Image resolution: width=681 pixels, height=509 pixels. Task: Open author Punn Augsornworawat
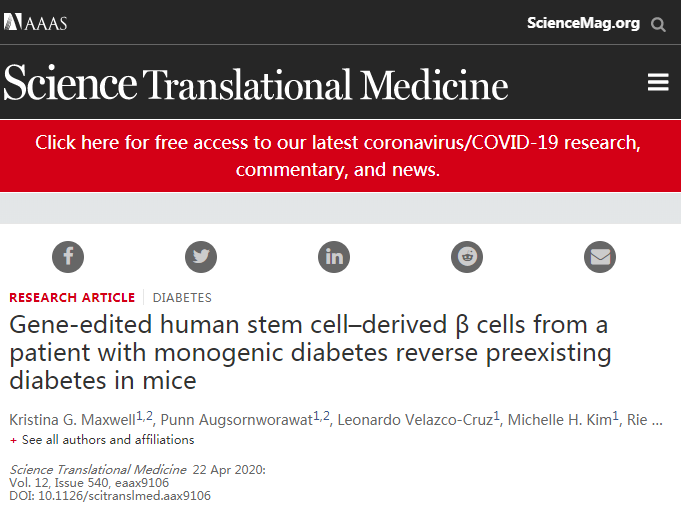point(237,420)
